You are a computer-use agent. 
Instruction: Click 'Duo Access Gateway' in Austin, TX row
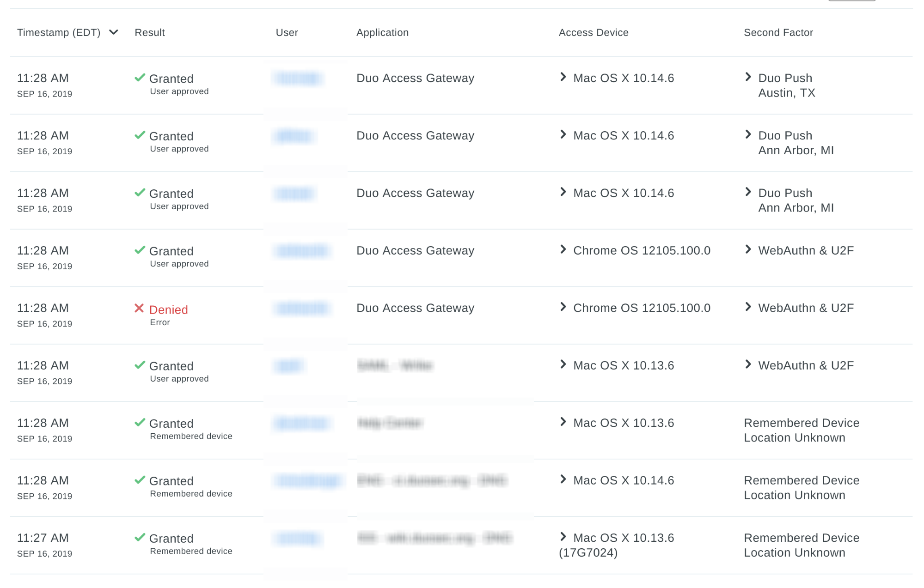(x=415, y=78)
